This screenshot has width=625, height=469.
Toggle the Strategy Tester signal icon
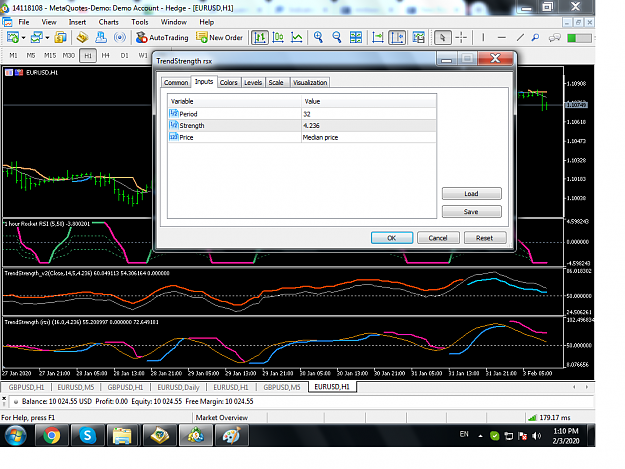coord(120,37)
